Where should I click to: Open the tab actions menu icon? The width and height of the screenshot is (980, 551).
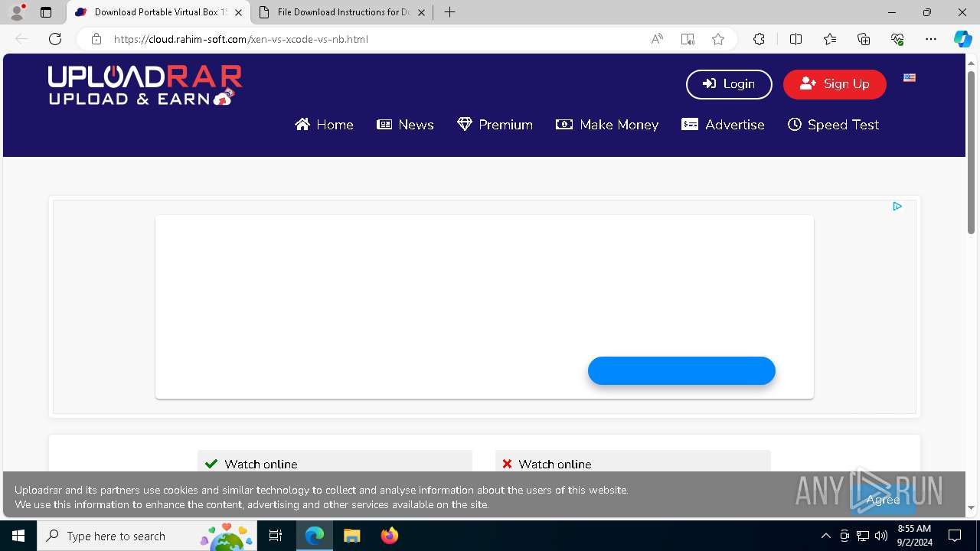point(46,12)
